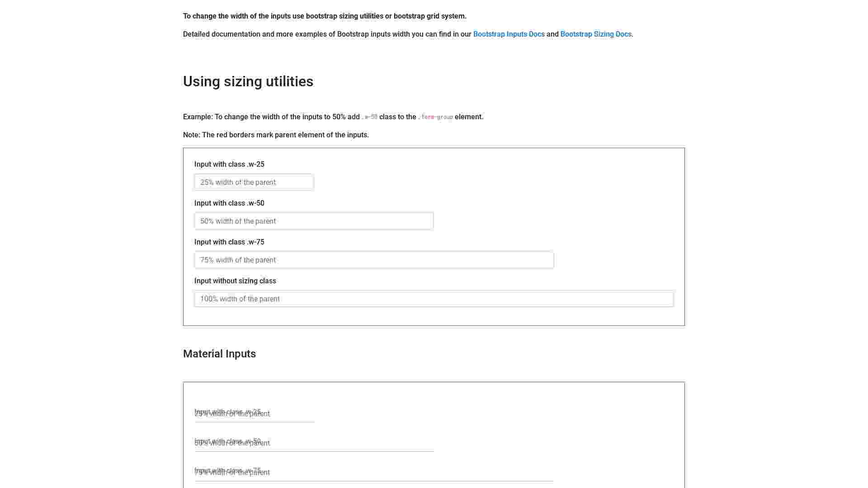The image size is (868, 488).
Task: Click the inline code '.w-50' snippet
Action: pos(369,117)
